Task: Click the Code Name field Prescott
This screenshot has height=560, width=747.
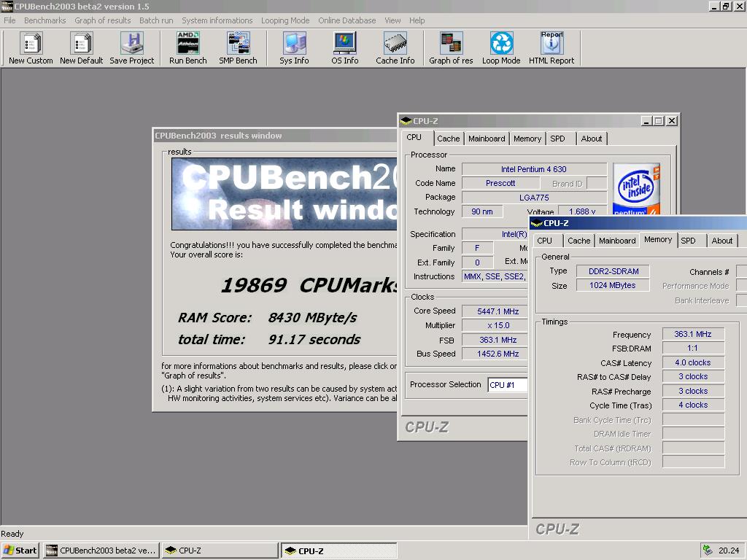Action: [500, 183]
